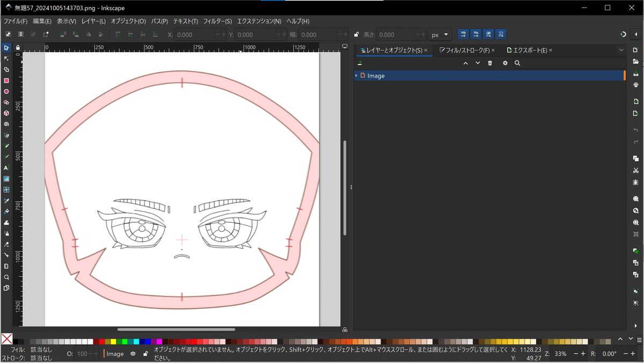Flip selection horizontally
This screenshot has width=644, height=363.
89,34
